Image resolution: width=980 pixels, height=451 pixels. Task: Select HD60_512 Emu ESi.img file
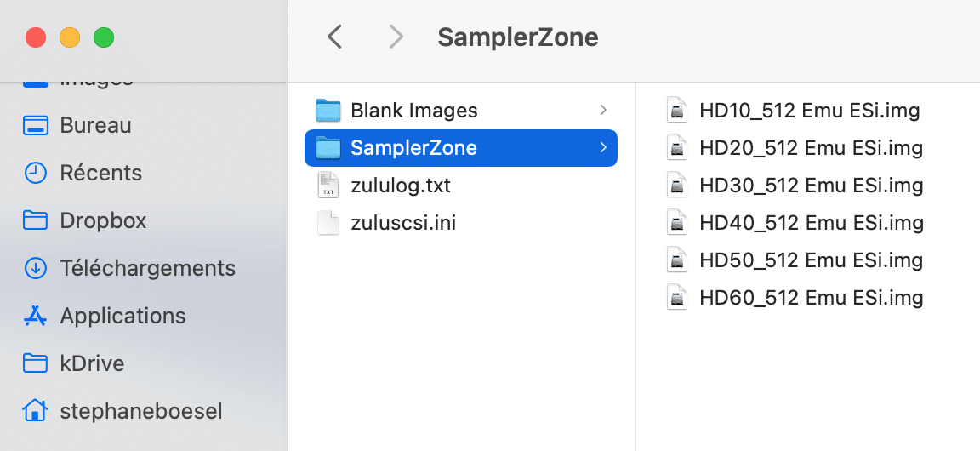[811, 298]
